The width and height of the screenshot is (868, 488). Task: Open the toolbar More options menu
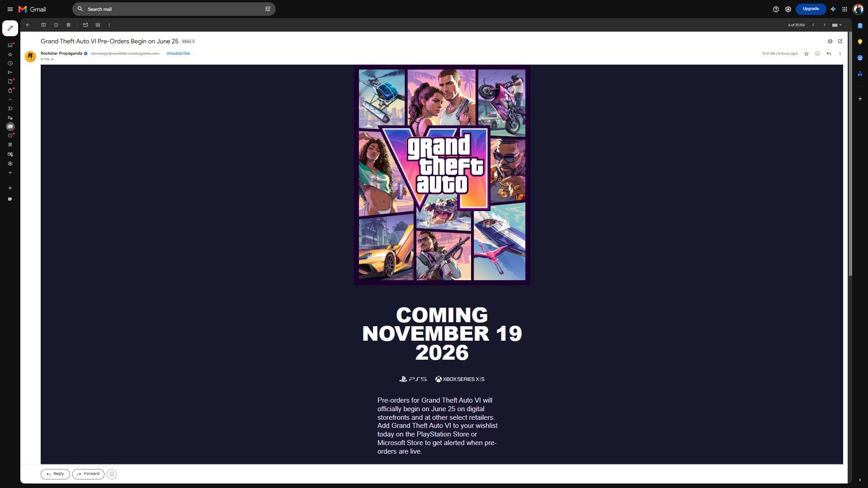[x=109, y=25]
